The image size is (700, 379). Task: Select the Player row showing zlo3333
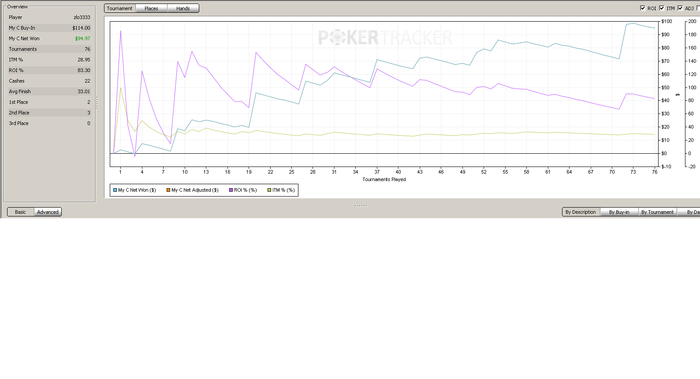[x=50, y=17]
